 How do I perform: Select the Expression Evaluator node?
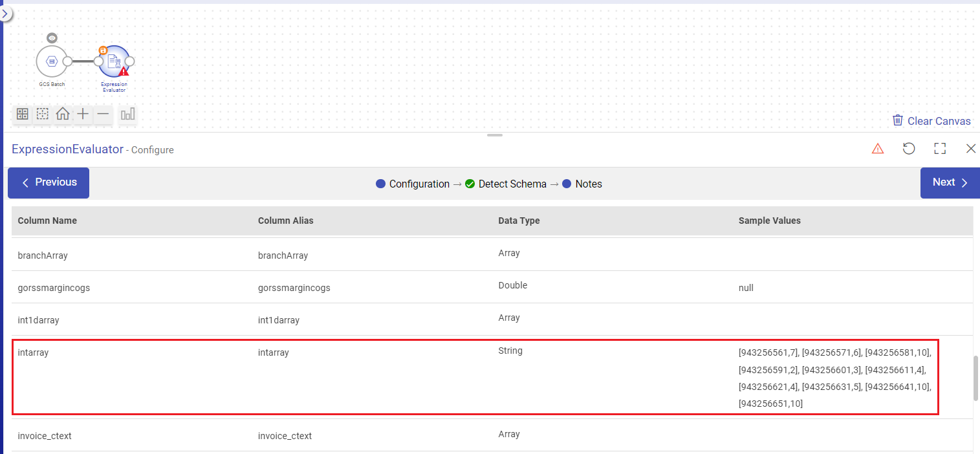point(114,61)
